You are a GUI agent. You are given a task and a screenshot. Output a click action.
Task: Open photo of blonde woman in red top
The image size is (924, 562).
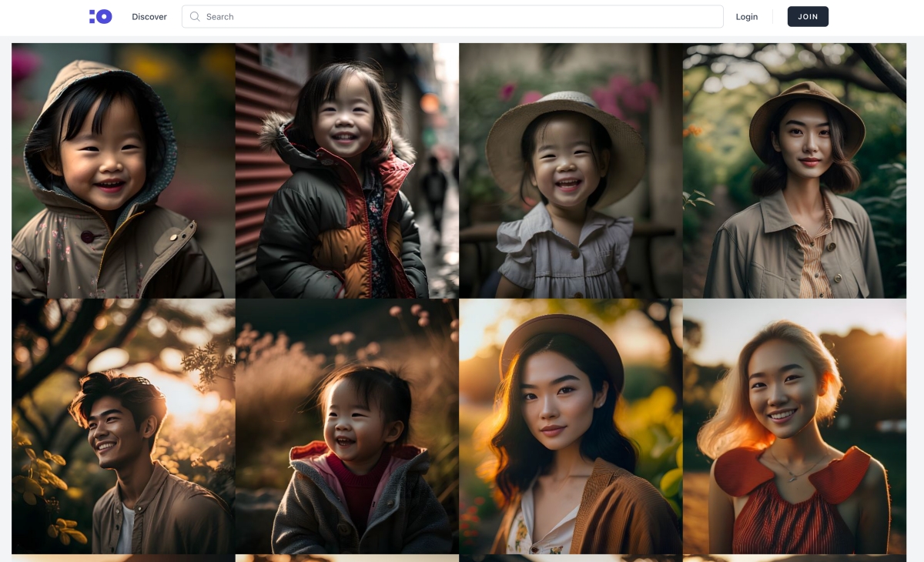click(x=795, y=427)
